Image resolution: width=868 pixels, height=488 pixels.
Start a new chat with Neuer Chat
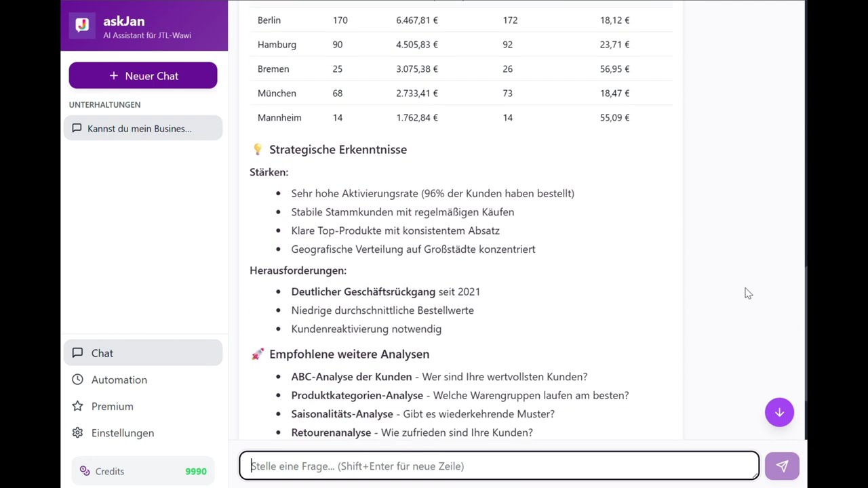pyautogui.click(x=143, y=76)
